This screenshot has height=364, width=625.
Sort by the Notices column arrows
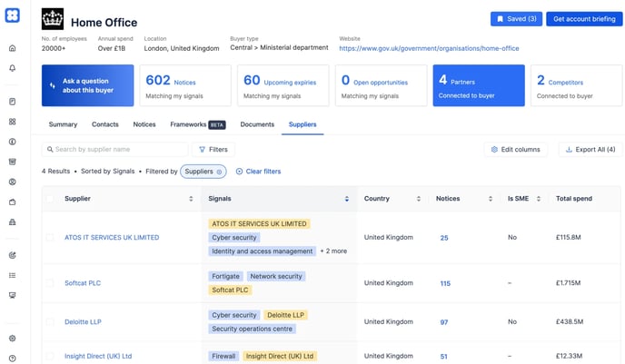(x=491, y=199)
